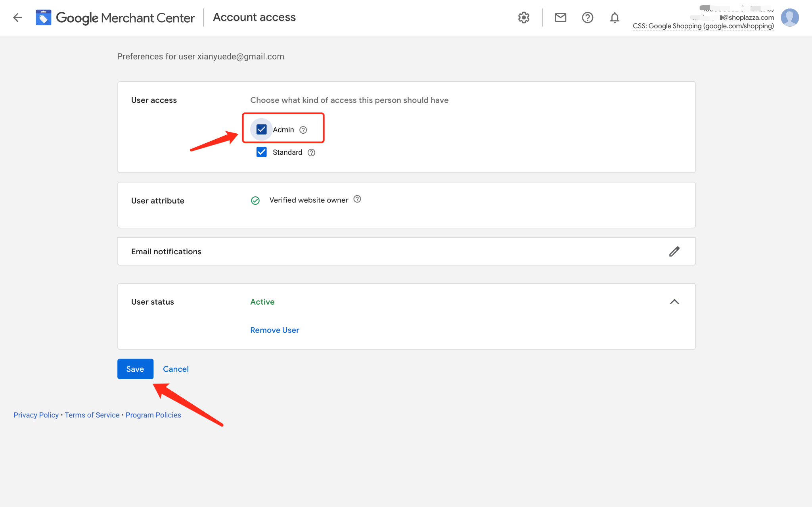Click the Account access page title
This screenshot has width=812, height=507.
point(254,17)
